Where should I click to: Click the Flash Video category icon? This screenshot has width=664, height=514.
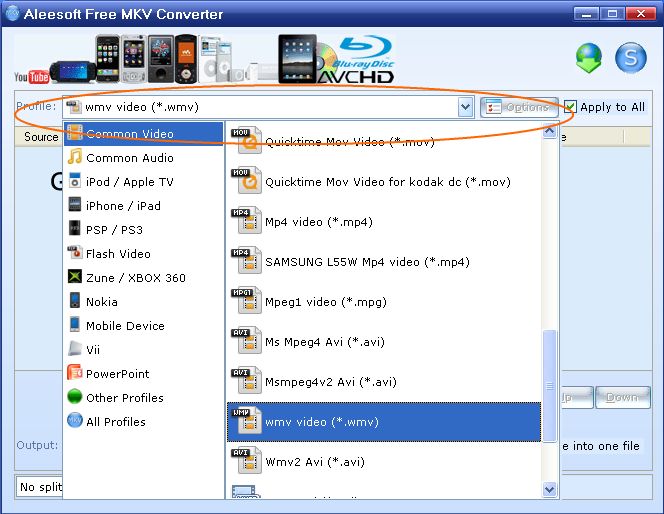tap(75, 252)
